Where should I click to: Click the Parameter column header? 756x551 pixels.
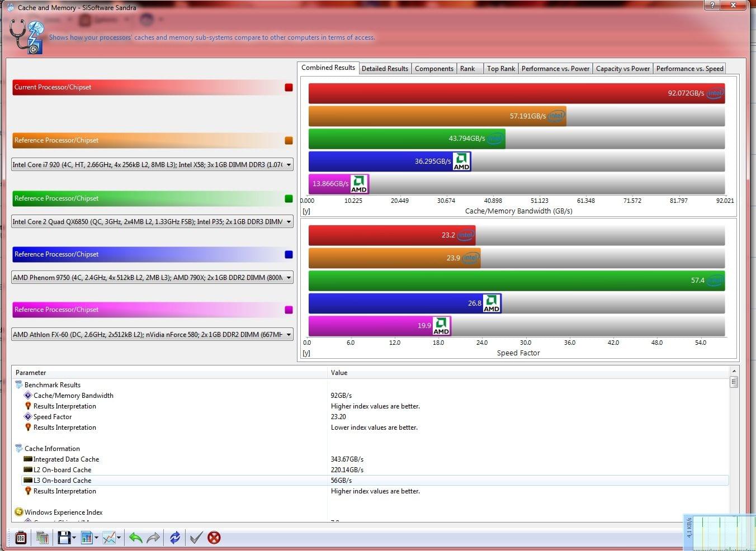(169, 373)
